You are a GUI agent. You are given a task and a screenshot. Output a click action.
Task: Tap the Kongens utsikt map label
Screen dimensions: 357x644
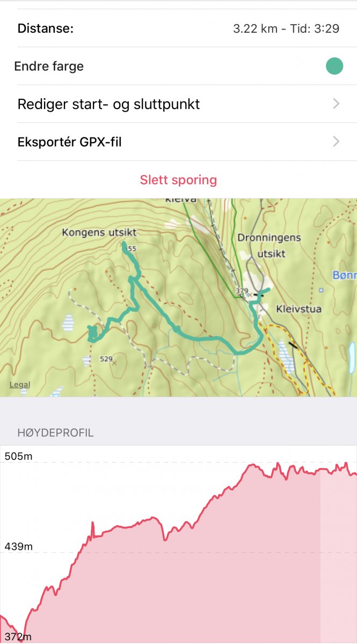coord(99,232)
